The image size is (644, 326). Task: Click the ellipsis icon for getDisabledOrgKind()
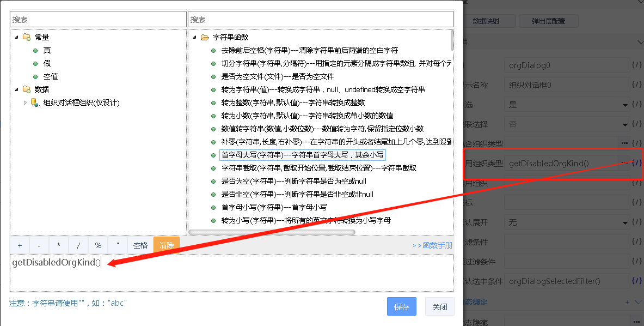click(624, 163)
